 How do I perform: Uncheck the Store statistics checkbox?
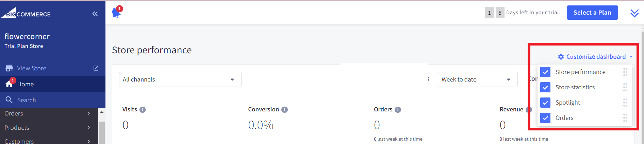pyautogui.click(x=545, y=87)
